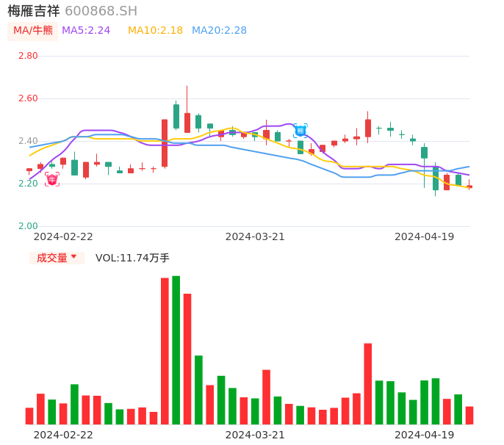Click the MA10:2.18 legend label
504x445 pixels.
click(155, 31)
